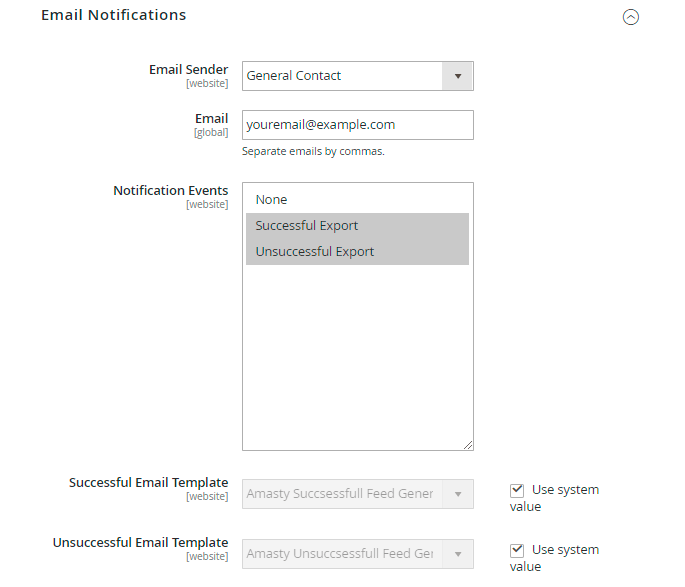Click the Email Sender field label
The image size is (685, 587).
pos(188,69)
